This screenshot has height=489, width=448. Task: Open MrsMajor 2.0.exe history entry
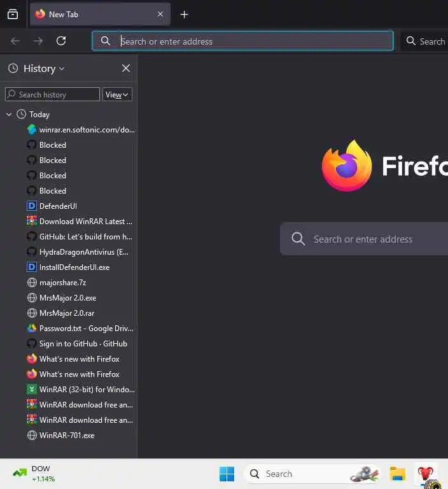[62, 298]
